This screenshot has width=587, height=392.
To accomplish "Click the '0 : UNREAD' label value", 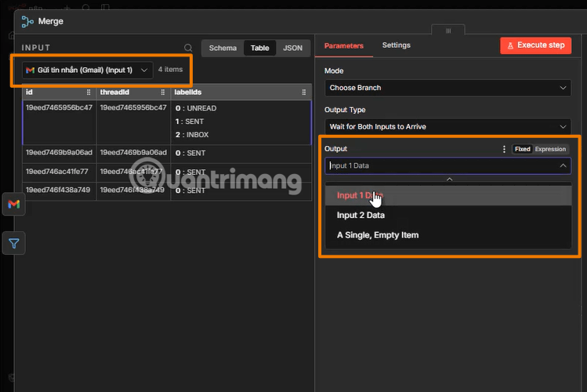I will 196,108.
